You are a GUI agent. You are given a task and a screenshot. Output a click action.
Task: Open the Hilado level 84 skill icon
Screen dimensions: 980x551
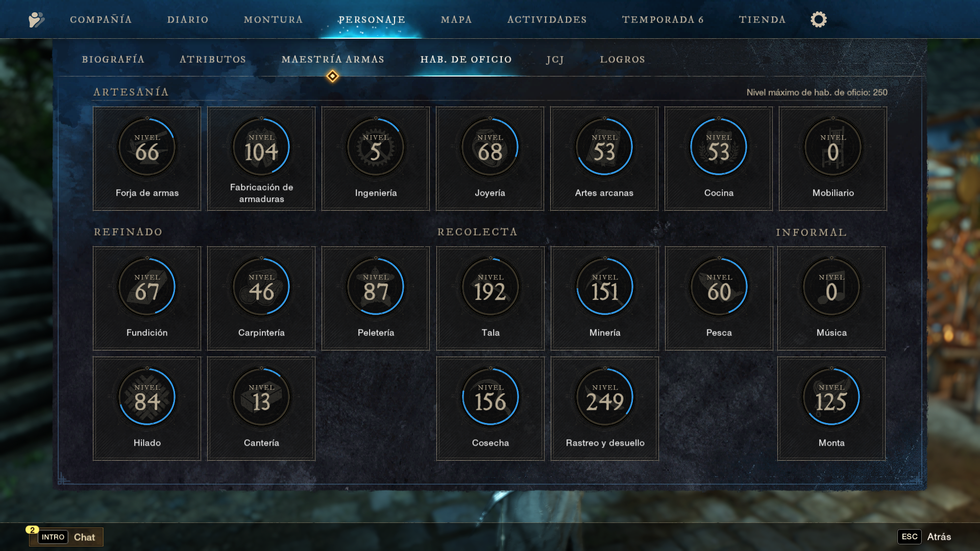147,397
